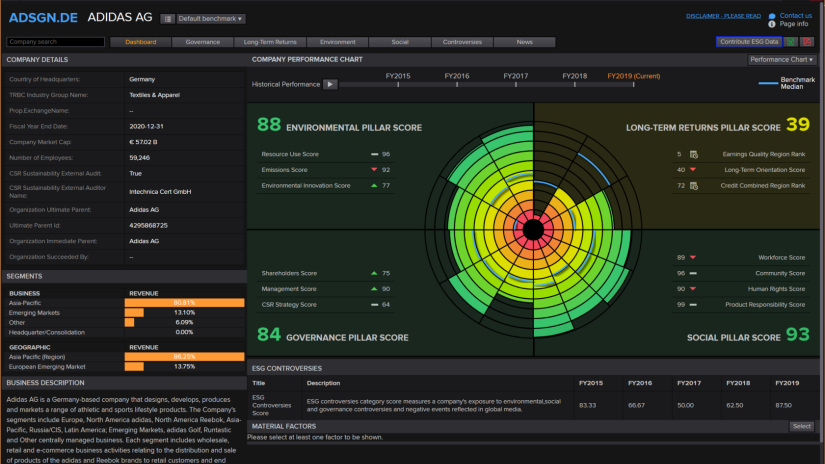Click the flat trend dash for Resource Use Score
825x464 pixels.
[375, 154]
